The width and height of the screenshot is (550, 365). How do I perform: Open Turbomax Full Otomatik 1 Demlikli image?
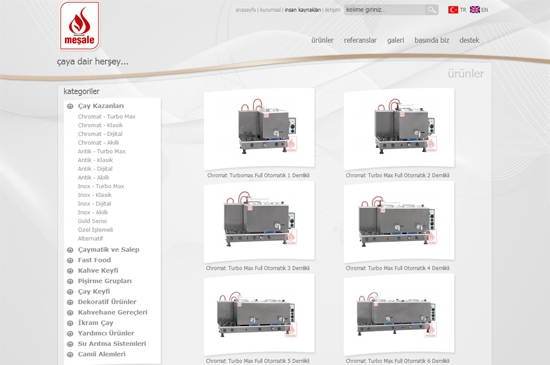coord(259,129)
